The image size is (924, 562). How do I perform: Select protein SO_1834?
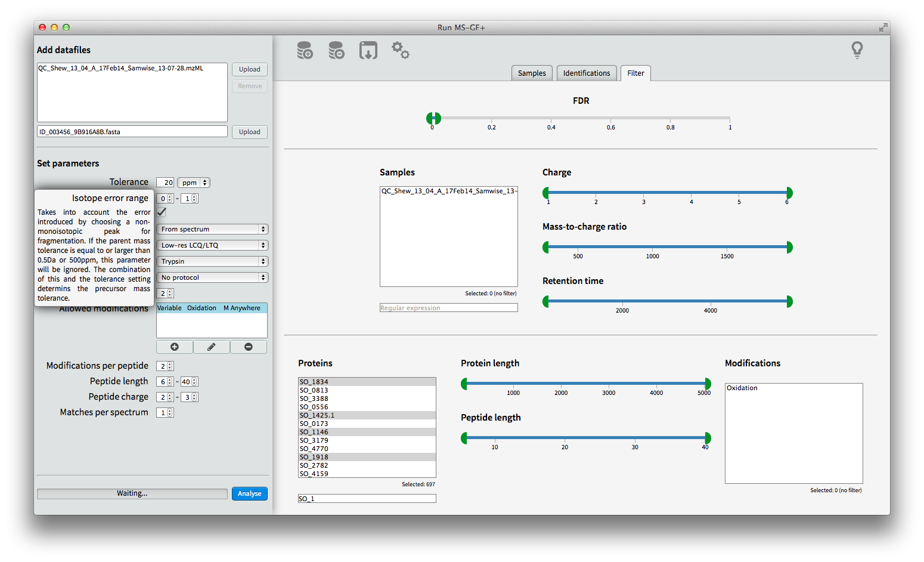click(367, 382)
